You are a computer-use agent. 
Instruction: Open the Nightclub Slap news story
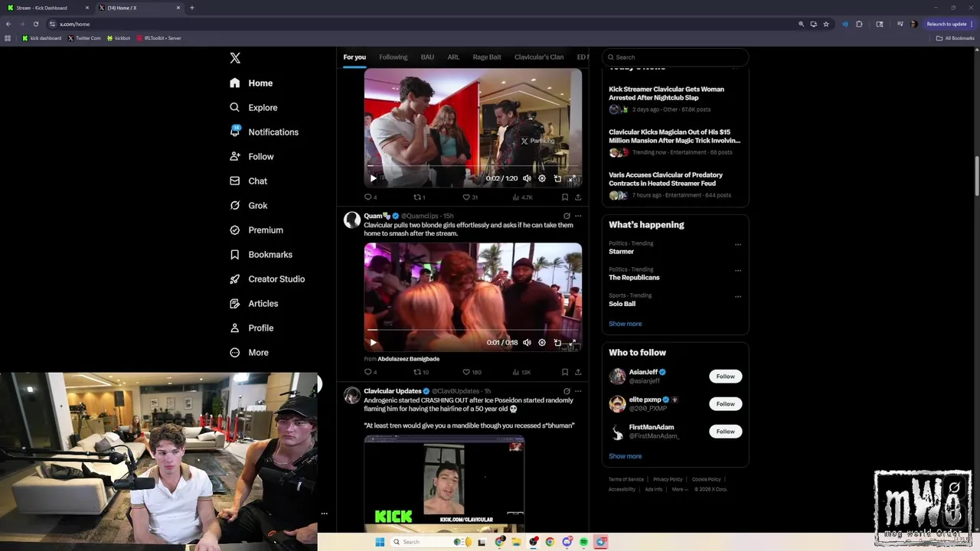click(x=666, y=93)
